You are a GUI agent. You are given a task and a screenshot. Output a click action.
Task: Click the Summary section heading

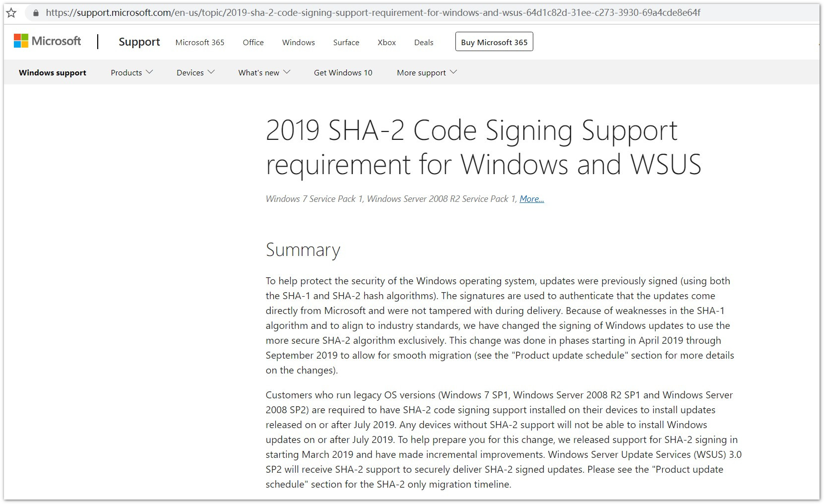click(303, 250)
